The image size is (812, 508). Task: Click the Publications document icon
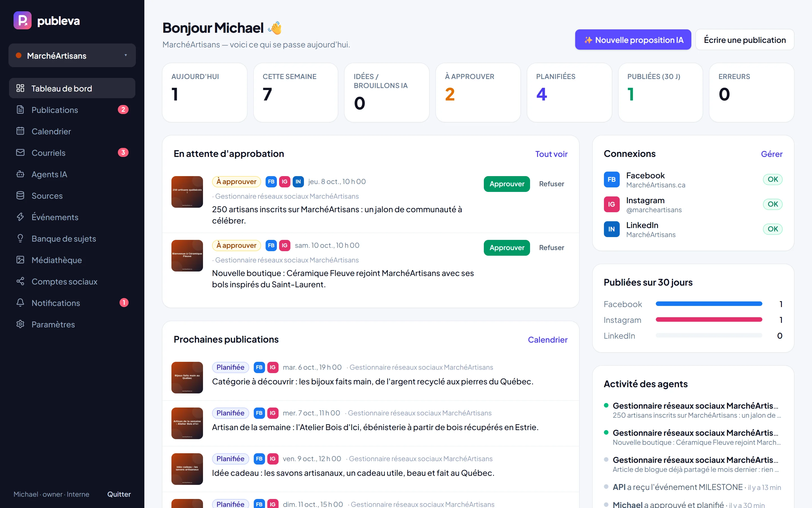pyautogui.click(x=21, y=110)
